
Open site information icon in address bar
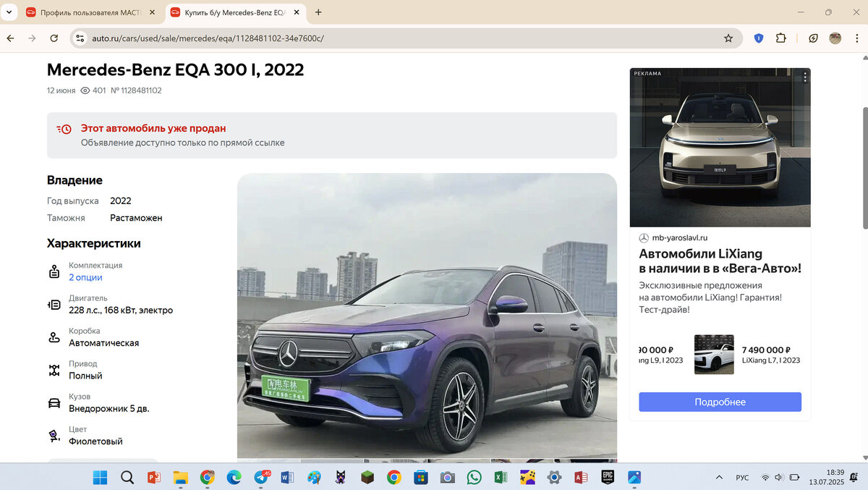(80, 38)
